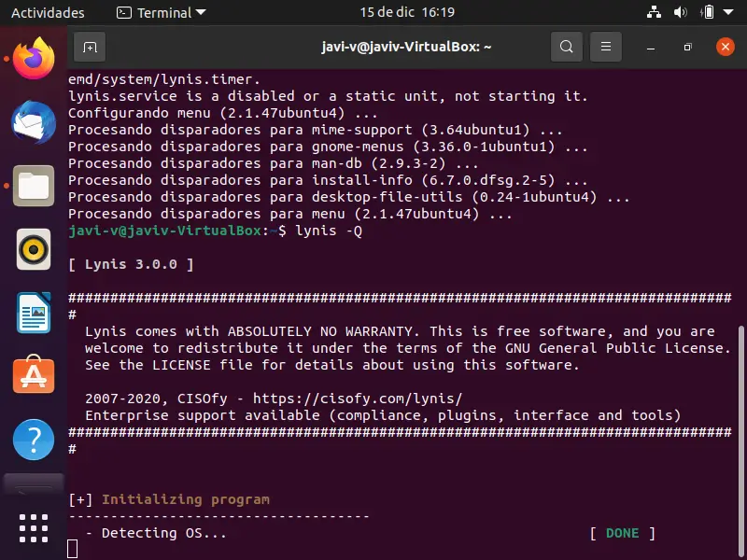Image resolution: width=747 pixels, height=560 pixels.
Task: Expand the system status menu arrow
Action: tap(729, 13)
